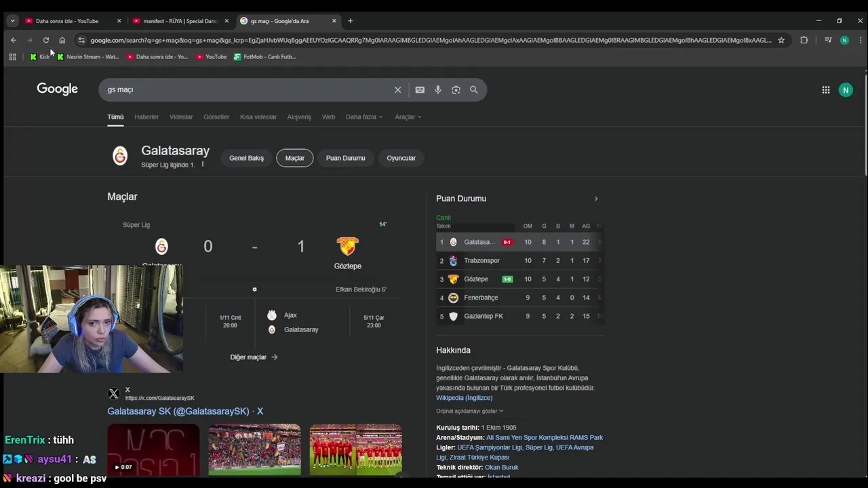This screenshot has height=488, width=868.
Task: Open Galatasaray more options three dots
Action: [202, 165]
